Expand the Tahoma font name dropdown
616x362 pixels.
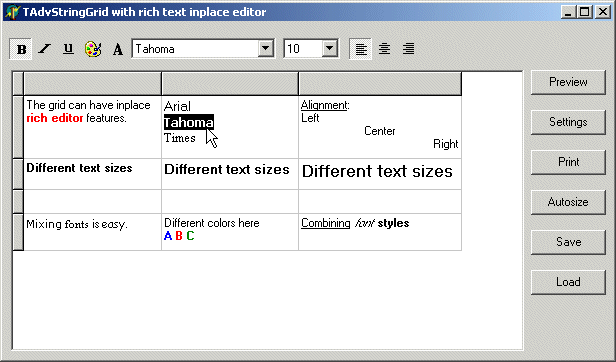pos(266,49)
